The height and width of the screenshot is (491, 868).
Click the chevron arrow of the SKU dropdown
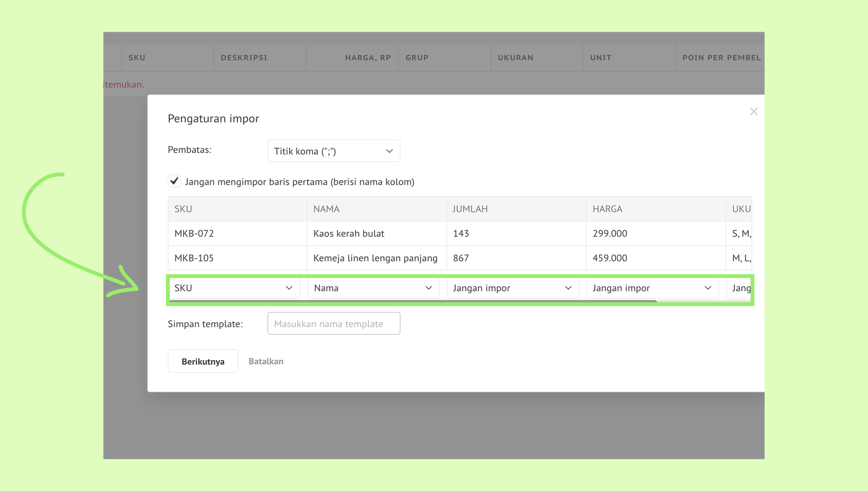point(289,288)
